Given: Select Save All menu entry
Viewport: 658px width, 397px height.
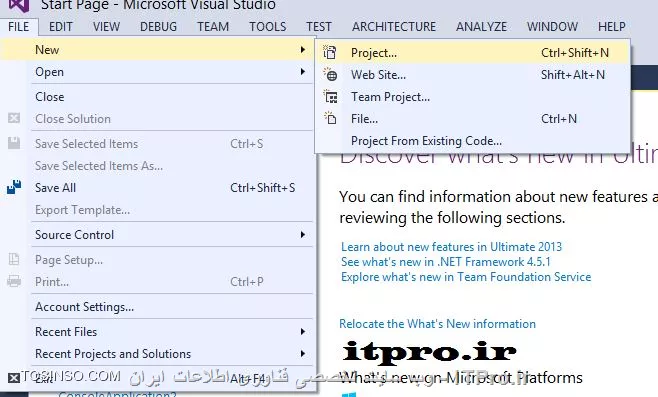Looking at the screenshot, I should coord(157,188).
